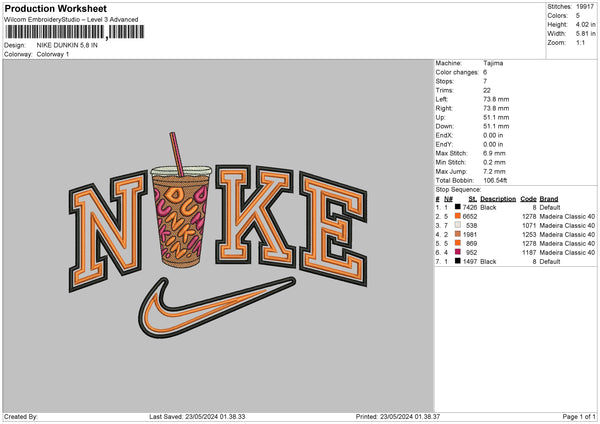This screenshot has width=600, height=424.
Task: Choose the brown swatch beside 1981 stitches
Action: coord(458,234)
